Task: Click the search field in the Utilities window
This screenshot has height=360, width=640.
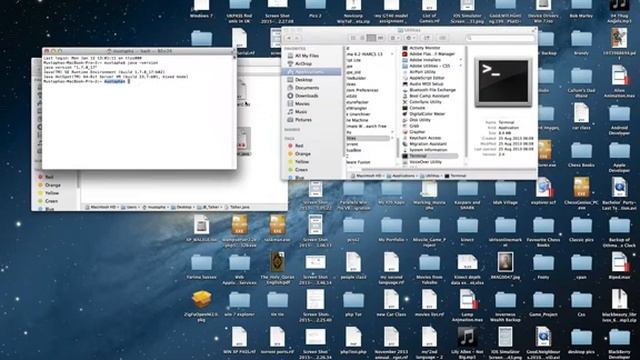Action: click(500, 38)
